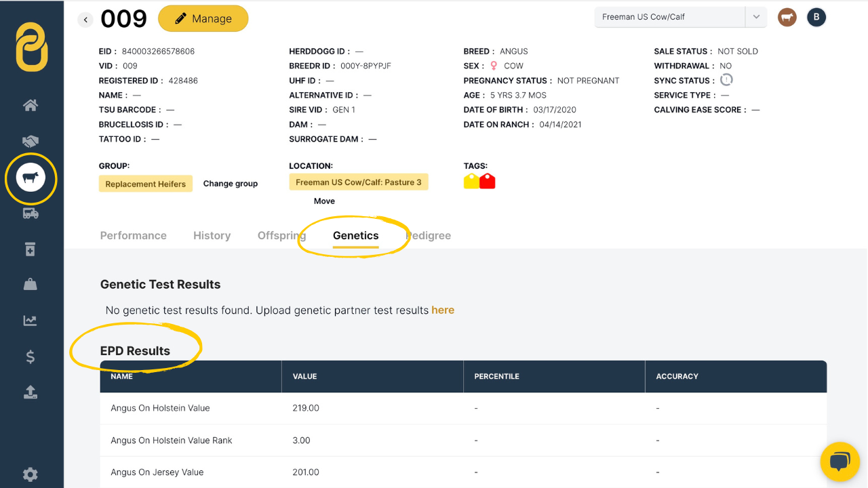Open the user profile avatar B
The height and width of the screenshot is (488, 868).
(816, 18)
